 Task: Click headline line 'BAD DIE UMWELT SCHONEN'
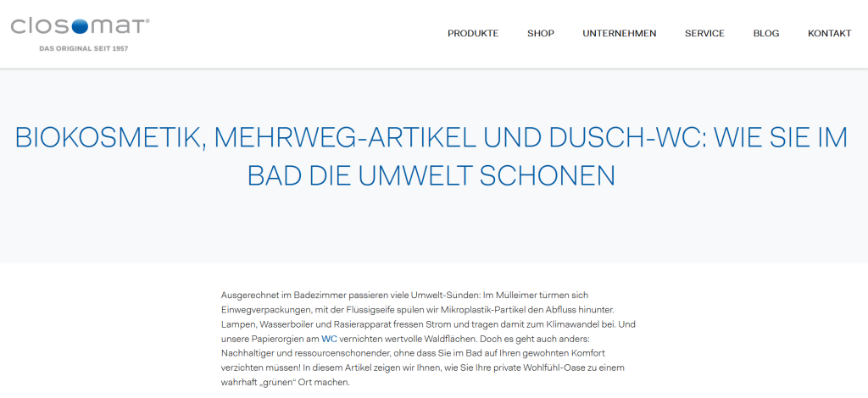(431, 176)
